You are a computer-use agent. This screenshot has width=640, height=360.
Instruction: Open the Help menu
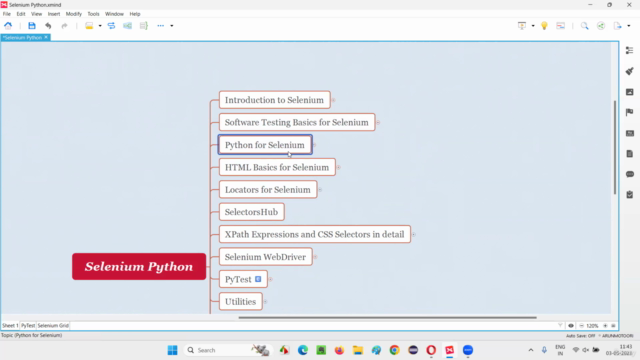[x=135, y=14]
